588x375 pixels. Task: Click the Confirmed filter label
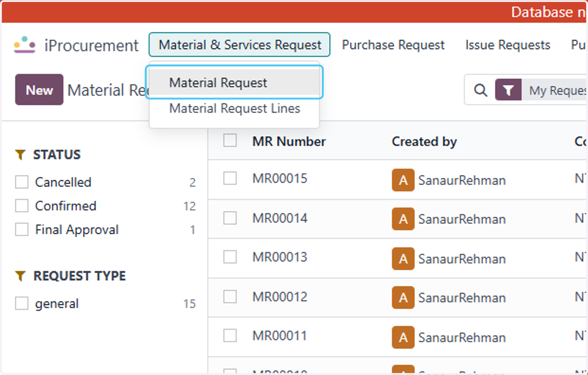click(x=66, y=206)
